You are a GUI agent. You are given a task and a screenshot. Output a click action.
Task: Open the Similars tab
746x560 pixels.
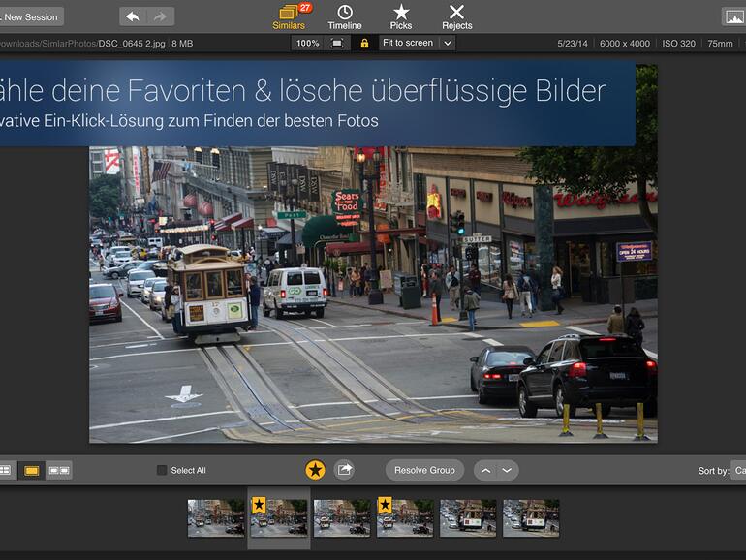click(289, 16)
